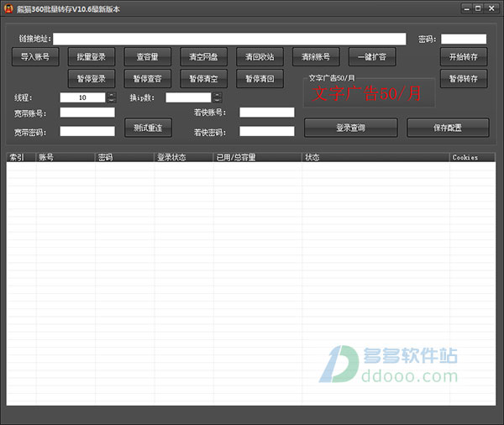
Task: Sort by the 索引 column header
Action: (x=21, y=157)
